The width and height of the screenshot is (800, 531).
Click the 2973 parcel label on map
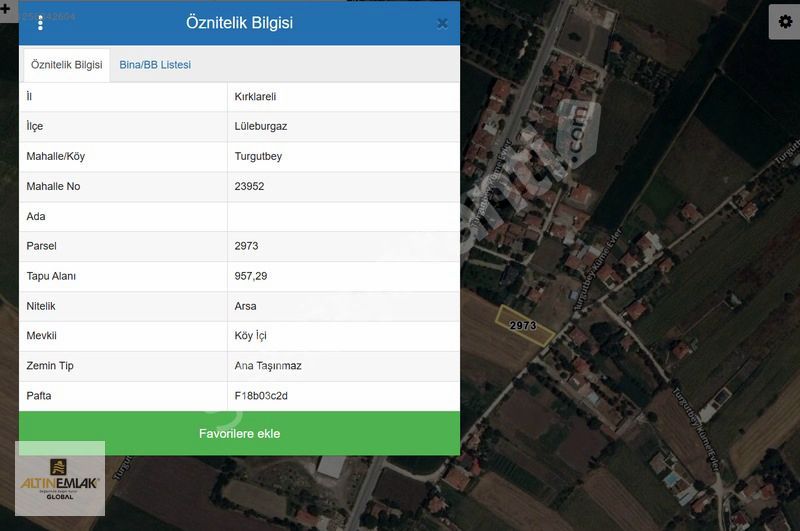click(523, 326)
